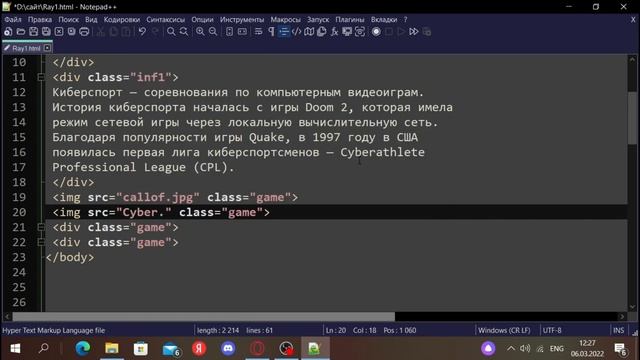Collapse the fold marker on line 22
This screenshot has height=360, width=640.
point(41,242)
